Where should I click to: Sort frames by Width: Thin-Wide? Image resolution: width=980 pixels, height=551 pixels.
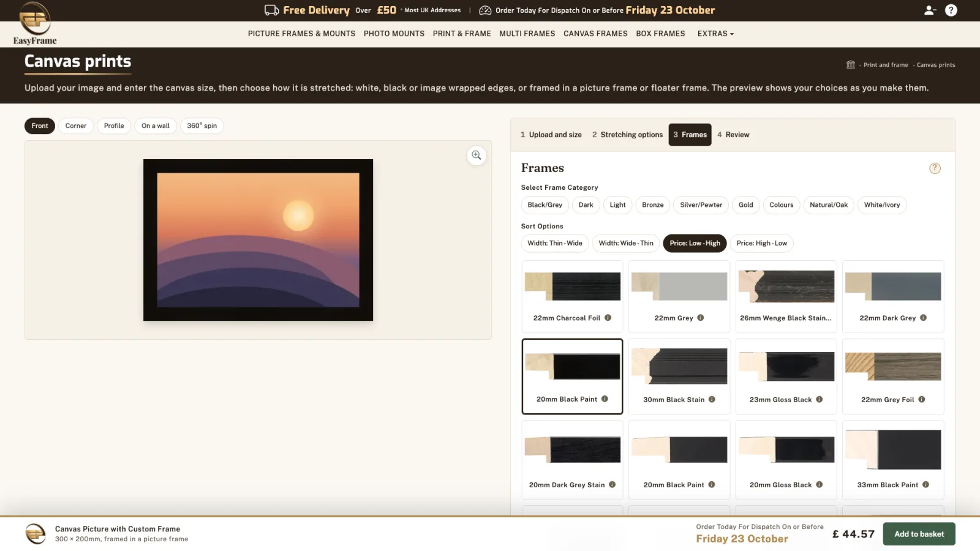click(555, 243)
